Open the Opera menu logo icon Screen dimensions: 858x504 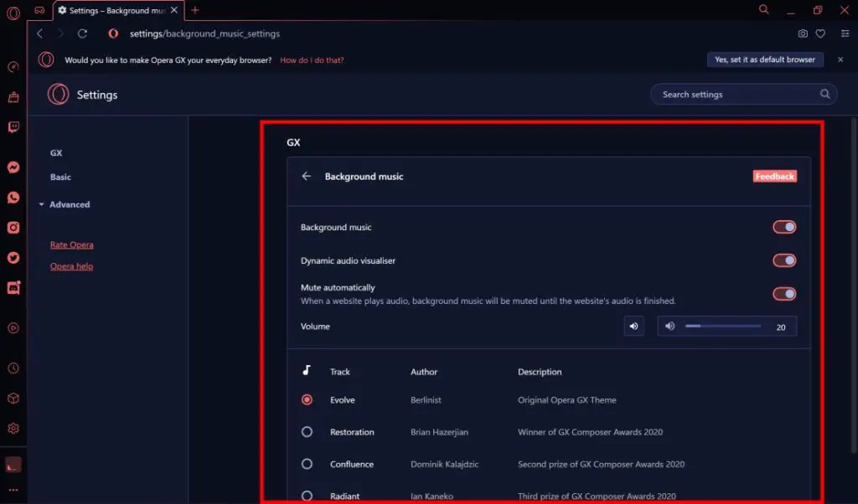[x=13, y=13]
